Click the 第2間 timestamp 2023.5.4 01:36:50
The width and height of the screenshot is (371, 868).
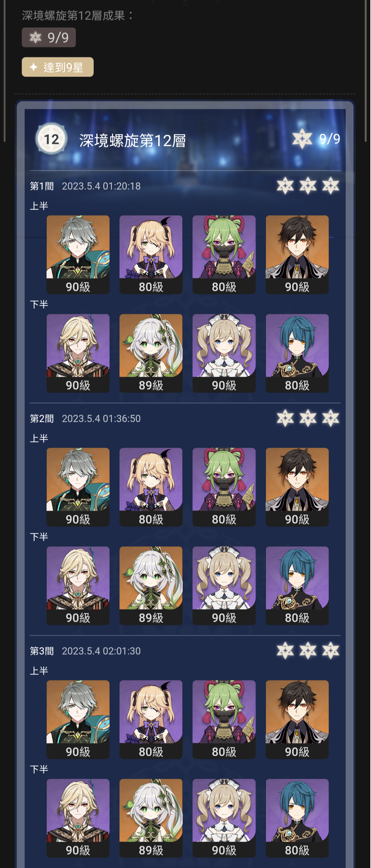[x=101, y=418]
